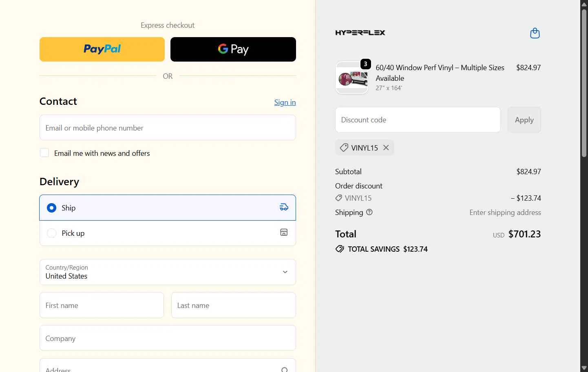This screenshot has height=372, width=588.
Task: Pay with PayPal express checkout
Action: pyautogui.click(x=102, y=49)
